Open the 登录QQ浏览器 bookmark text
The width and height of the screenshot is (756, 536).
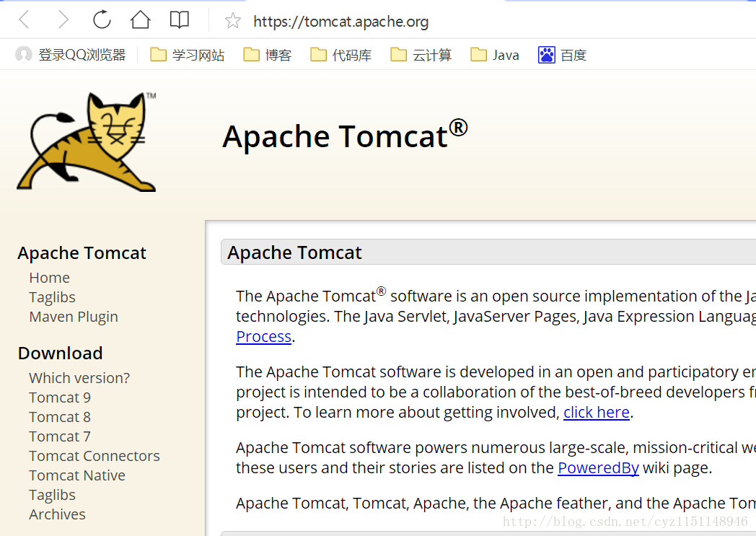[x=82, y=55]
